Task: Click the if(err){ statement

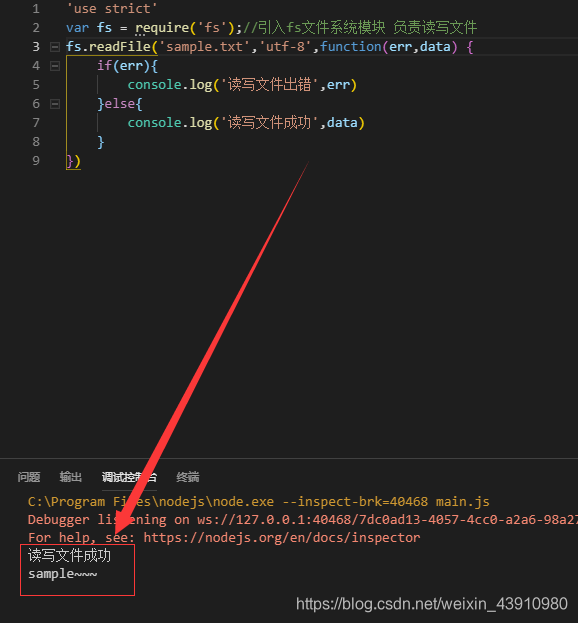Action: point(127,66)
